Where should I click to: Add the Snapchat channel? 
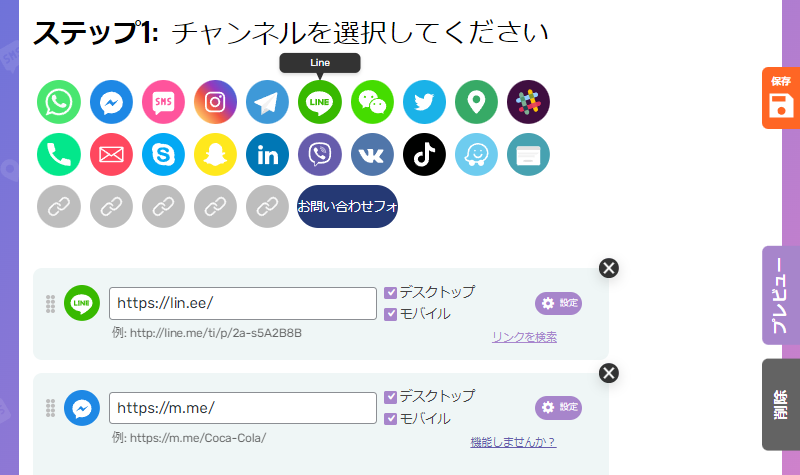coord(215,155)
